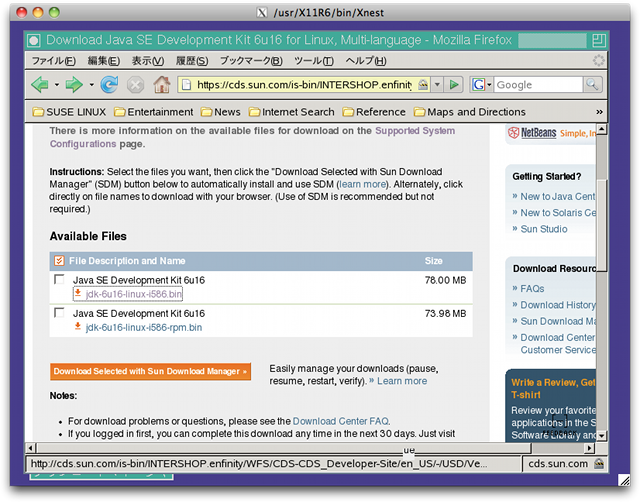The width and height of the screenshot is (640, 502).
Task: Reload the current page
Action: (109, 85)
